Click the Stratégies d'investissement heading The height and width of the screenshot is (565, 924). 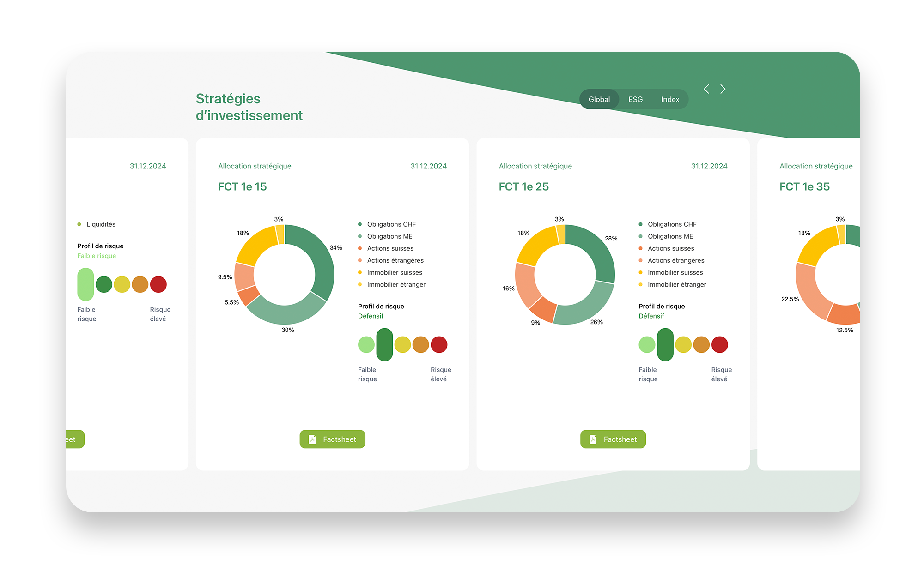[249, 107]
